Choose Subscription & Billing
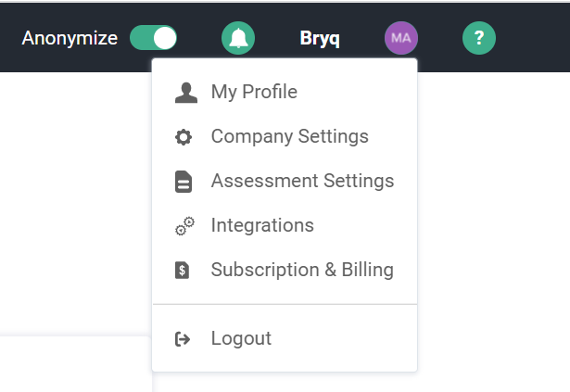The height and width of the screenshot is (392, 570). point(302,271)
